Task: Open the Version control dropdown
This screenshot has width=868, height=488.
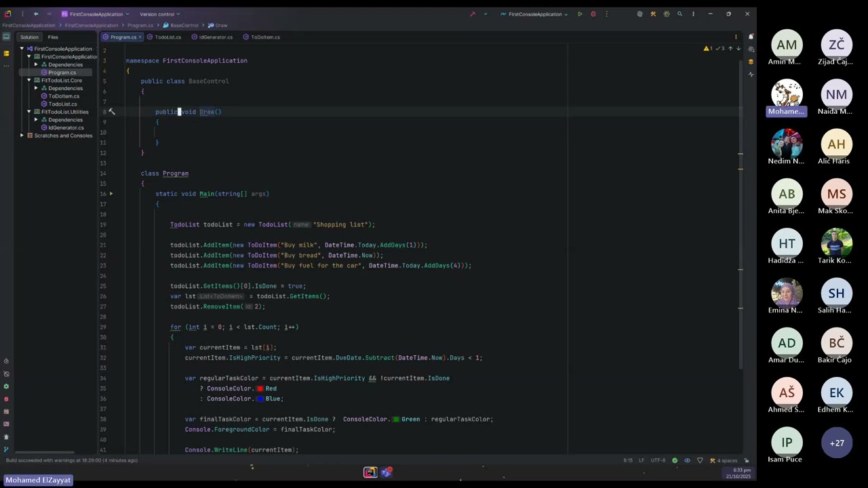Action: 159,14
